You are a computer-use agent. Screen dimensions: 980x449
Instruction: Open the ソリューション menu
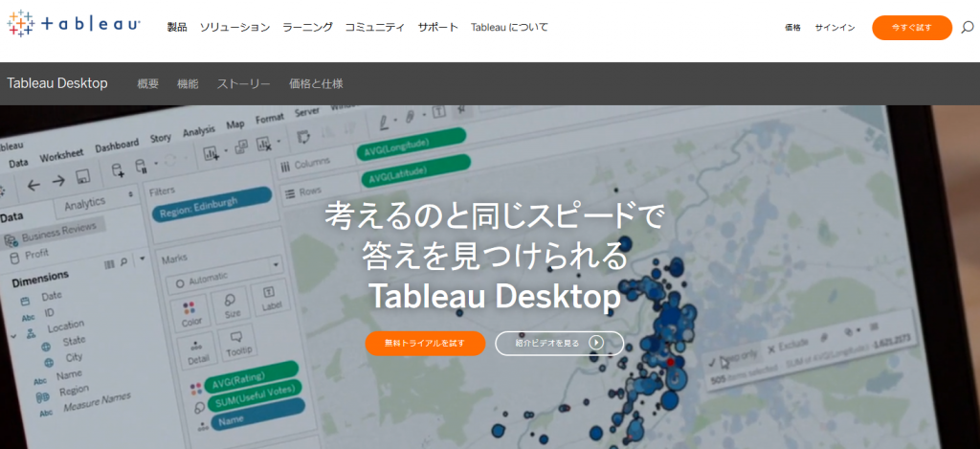click(235, 27)
